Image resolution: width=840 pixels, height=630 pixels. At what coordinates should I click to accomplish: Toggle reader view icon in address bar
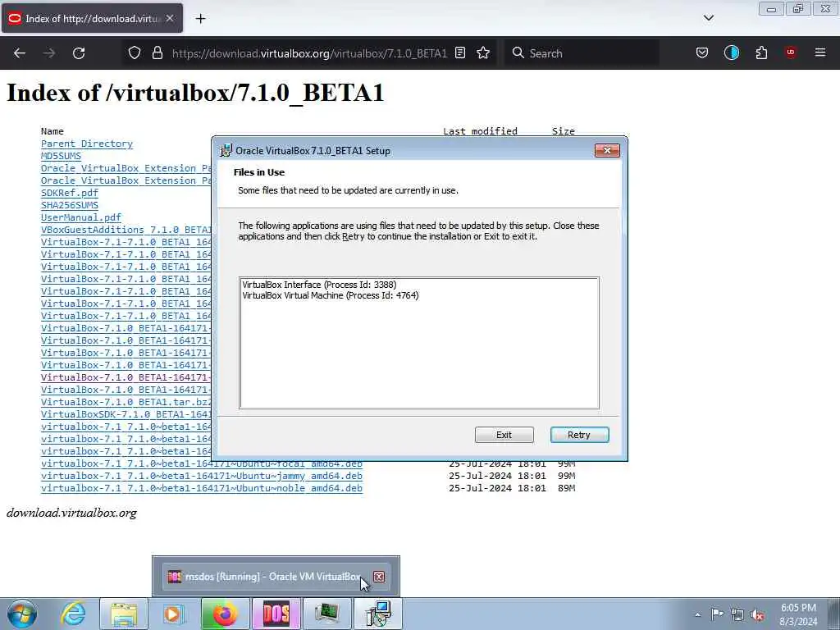(x=460, y=52)
